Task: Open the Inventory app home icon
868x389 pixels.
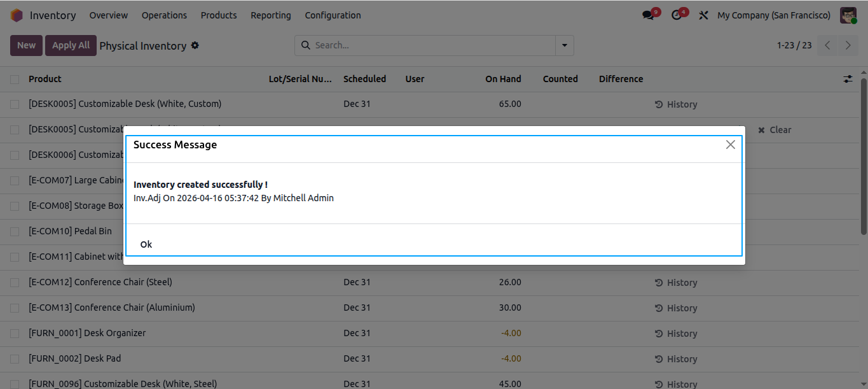Action: coord(17,15)
